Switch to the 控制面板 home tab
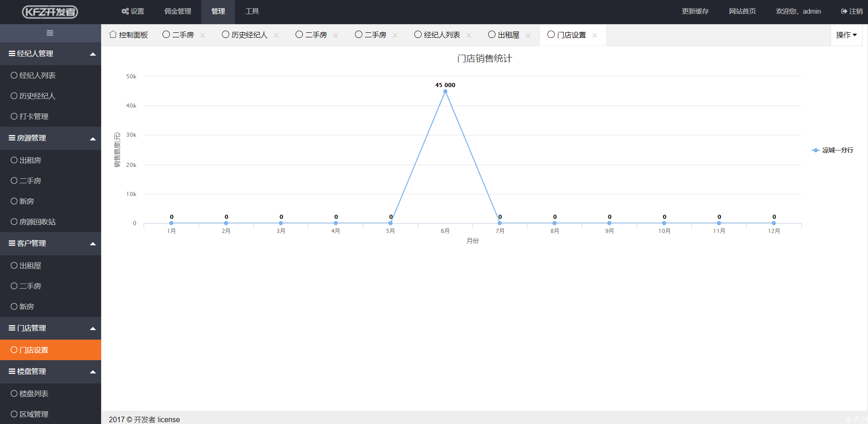This screenshot has height=424, width=868. 128,35
